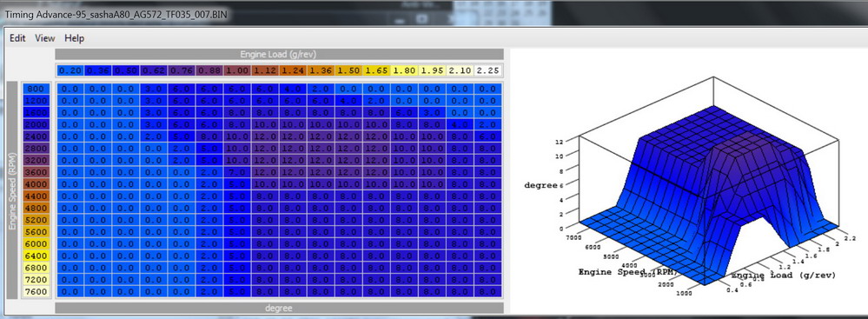Screen dimensions: 868x319
Task: Select the 0.62 engine load column header
Action: pos(153,71)
